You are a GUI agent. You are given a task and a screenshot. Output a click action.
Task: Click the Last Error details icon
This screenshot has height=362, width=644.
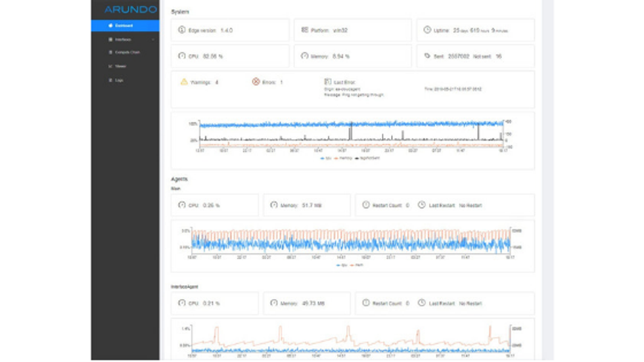pos(328,82)
